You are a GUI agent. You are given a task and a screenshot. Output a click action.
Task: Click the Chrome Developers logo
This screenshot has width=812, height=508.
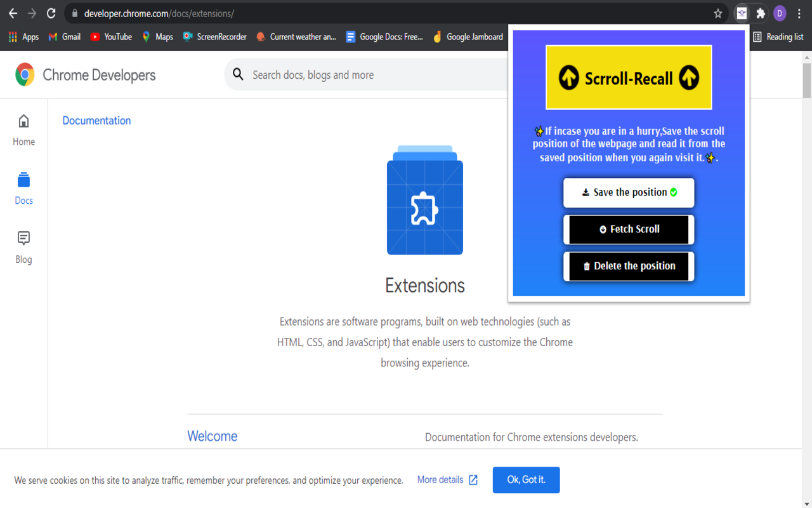86,75
